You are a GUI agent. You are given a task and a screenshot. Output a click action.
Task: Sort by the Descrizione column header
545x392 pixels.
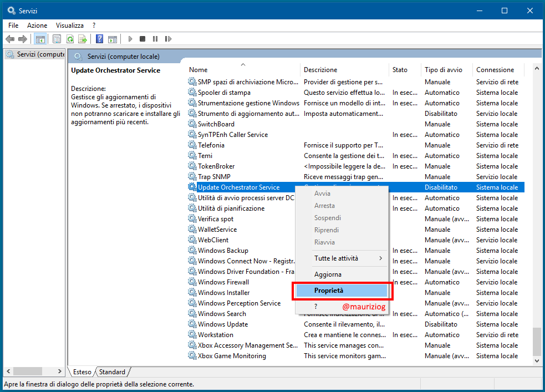(344, 69)
